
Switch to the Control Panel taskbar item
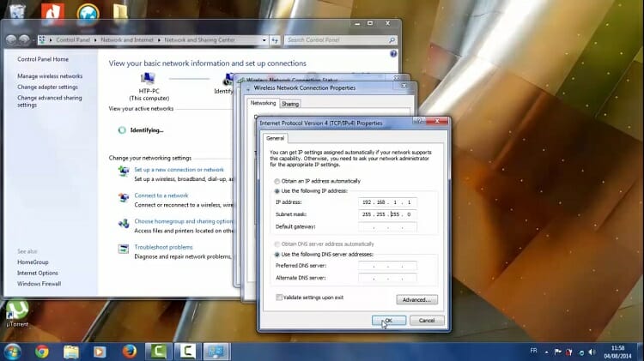click(x=216, y=352)
